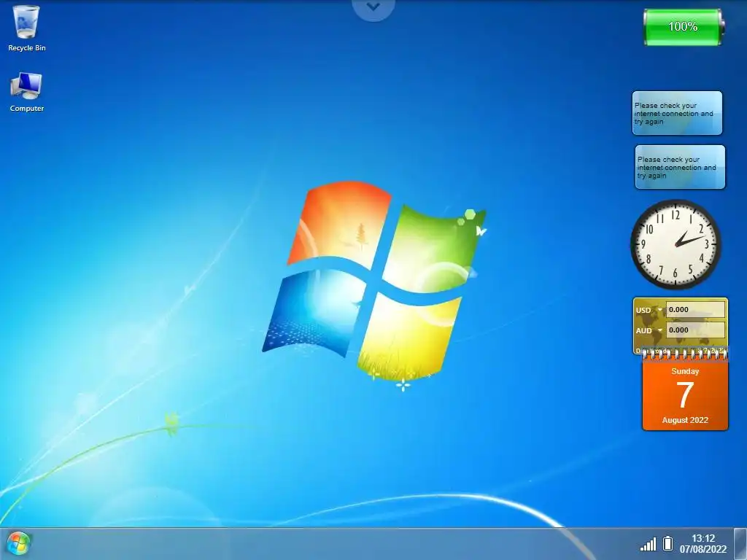Click the 100% battery meter gadget

683,27
